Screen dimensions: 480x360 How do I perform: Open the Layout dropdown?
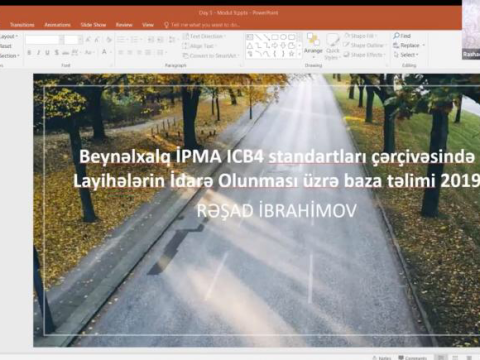(9, 36)
